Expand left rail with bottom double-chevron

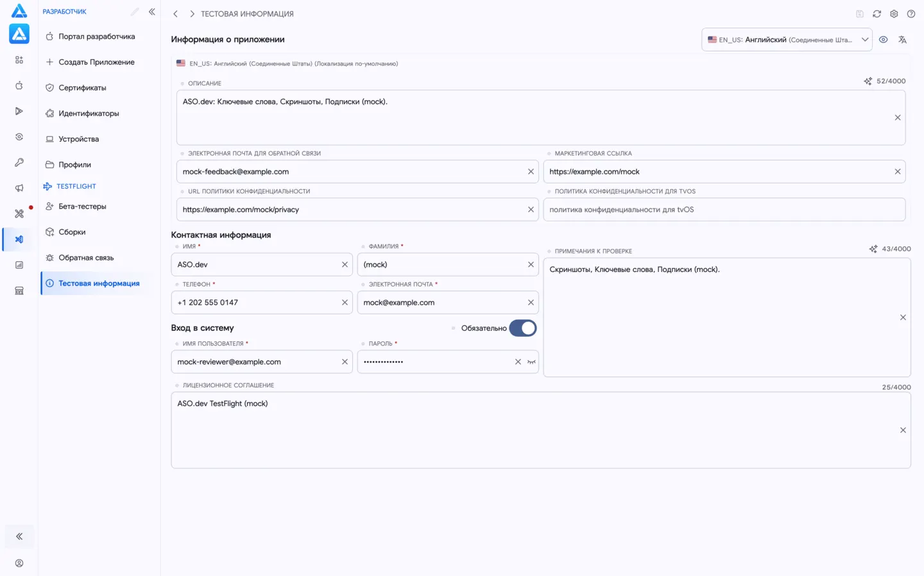point(19,536)
